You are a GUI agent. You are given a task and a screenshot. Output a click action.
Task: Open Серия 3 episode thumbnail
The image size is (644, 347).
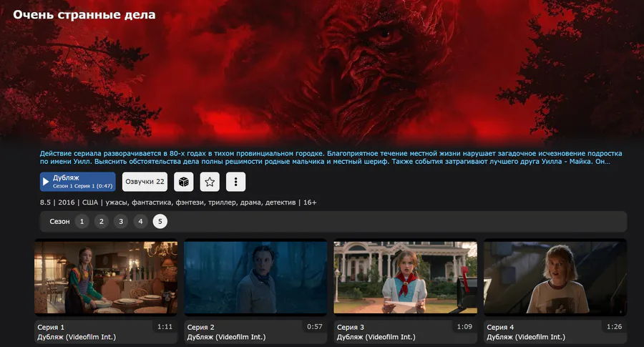(406, 277)
